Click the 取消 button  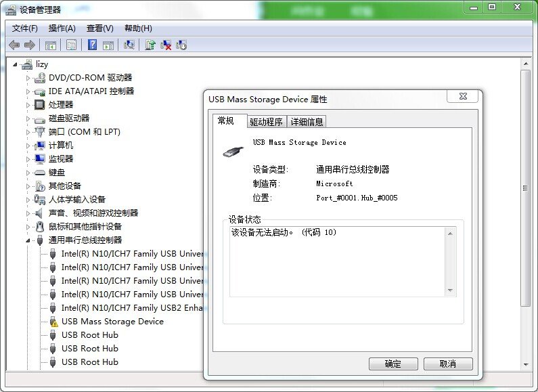448,364
